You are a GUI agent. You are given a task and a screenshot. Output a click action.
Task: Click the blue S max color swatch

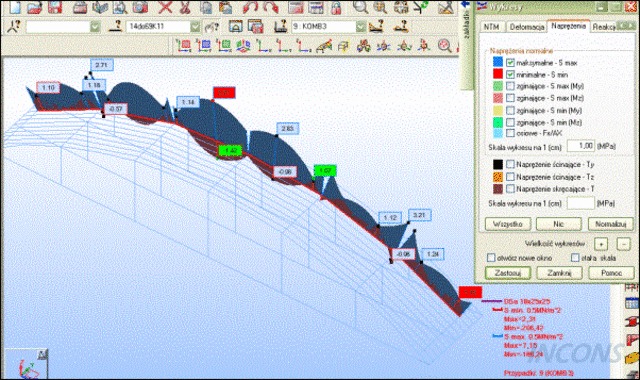point(498,62)
